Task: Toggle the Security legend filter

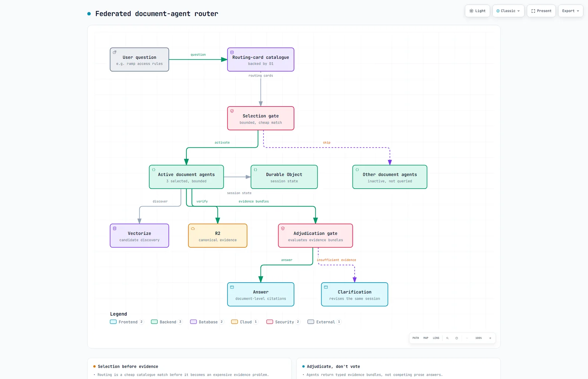Action: [x=283, y=322]
